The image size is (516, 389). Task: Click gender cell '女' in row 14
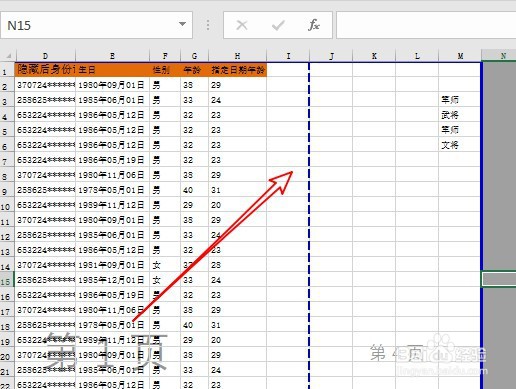pyautogui.click(x=165, y=265)
